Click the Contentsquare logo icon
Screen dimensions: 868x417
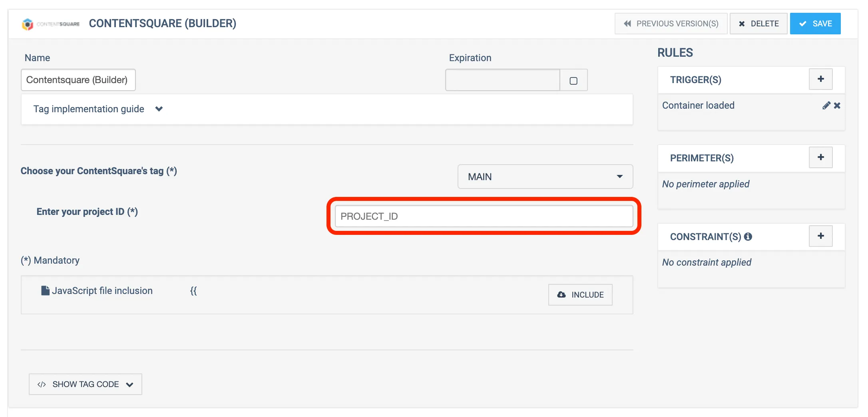(28, 24)
